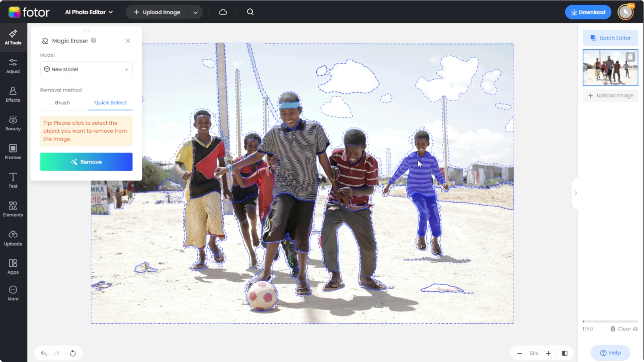Image resolution: width=644 pixels, height=362 pixels.
Task: Click Clear All in batch panel
Action: click(624, 329)
